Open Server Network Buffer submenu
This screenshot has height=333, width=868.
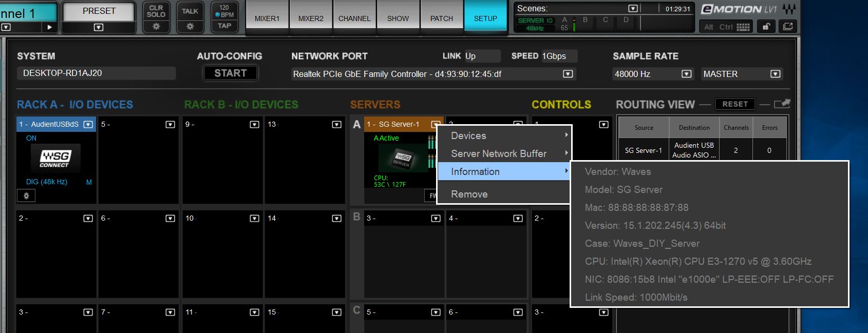tap(504, 153)
